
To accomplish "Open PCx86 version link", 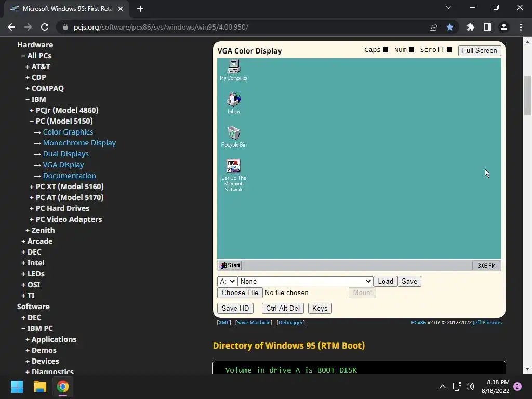I will 418,322.
